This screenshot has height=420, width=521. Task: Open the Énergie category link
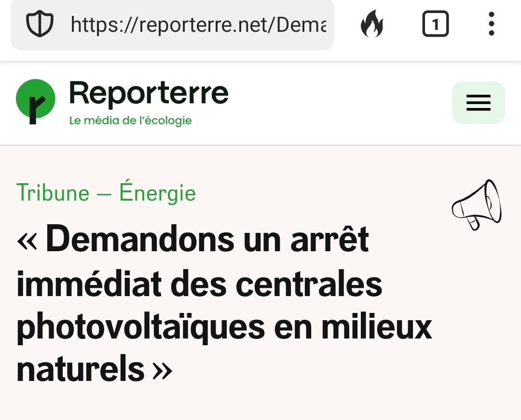click(157, 193)
